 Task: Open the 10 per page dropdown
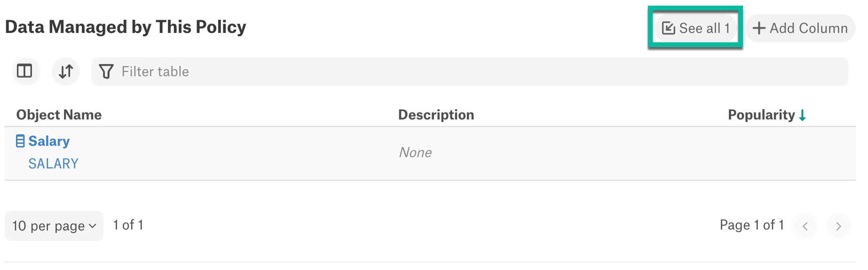tap(54, 226)
